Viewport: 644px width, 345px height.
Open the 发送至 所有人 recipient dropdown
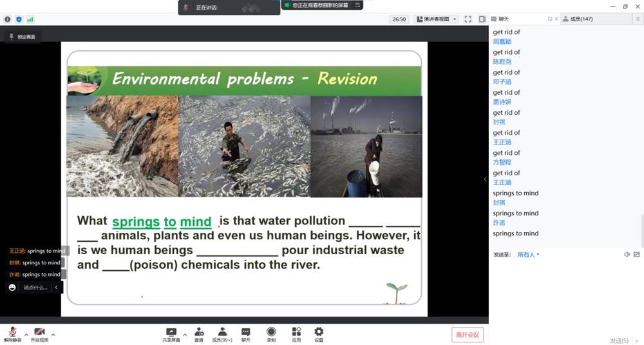(x=528, y=255)
